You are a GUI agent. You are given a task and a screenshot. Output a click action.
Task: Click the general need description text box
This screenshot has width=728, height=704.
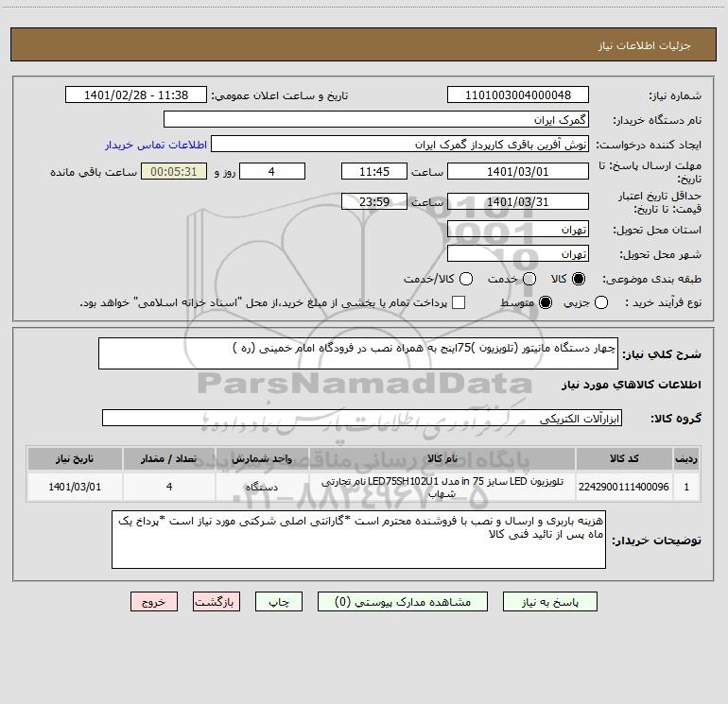pos(358,353)
